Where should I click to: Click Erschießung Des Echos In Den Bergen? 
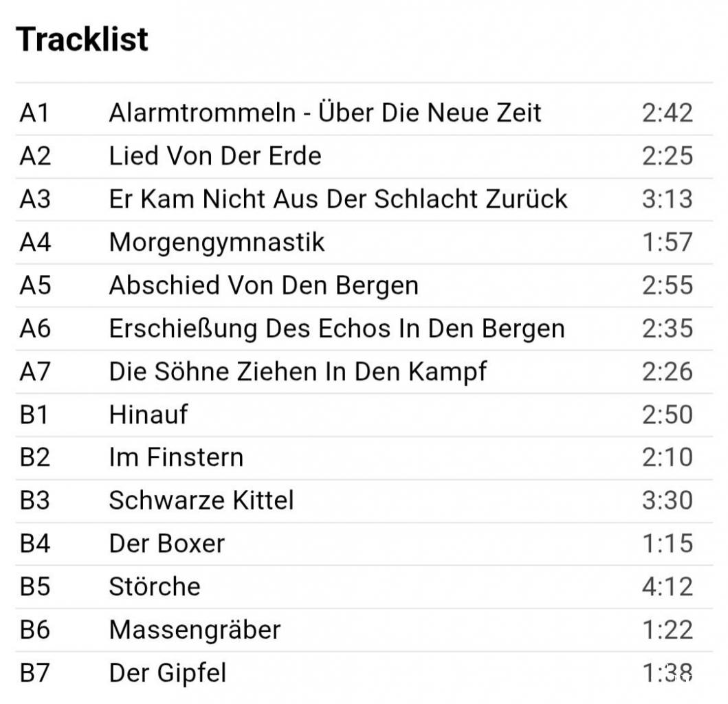[336, 329]
